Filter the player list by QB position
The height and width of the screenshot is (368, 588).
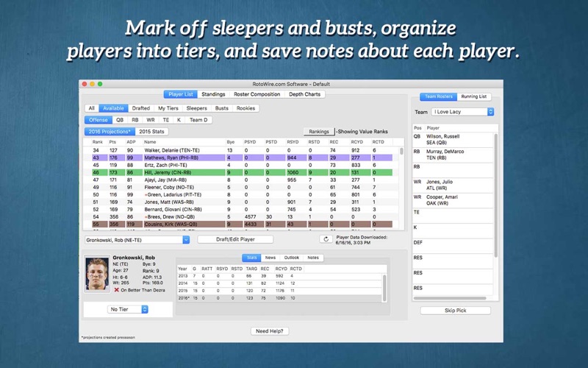click(x=119, y=120)
